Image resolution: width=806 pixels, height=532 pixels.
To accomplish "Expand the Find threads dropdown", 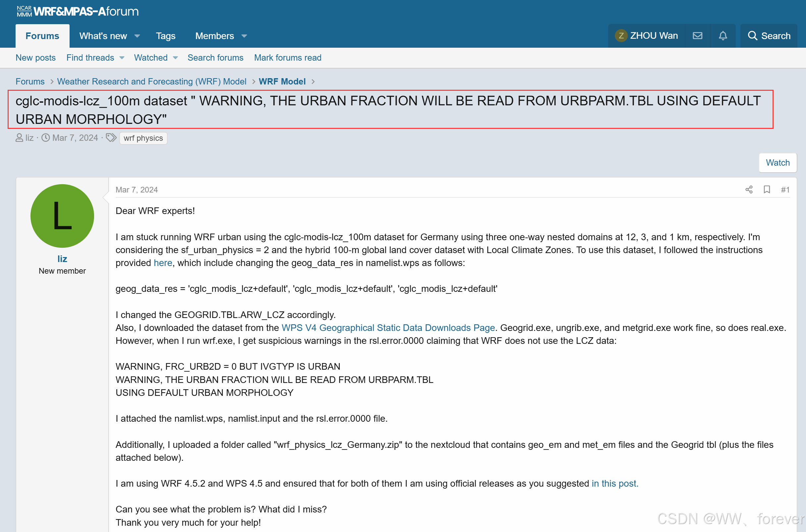I will pos(122,58).
